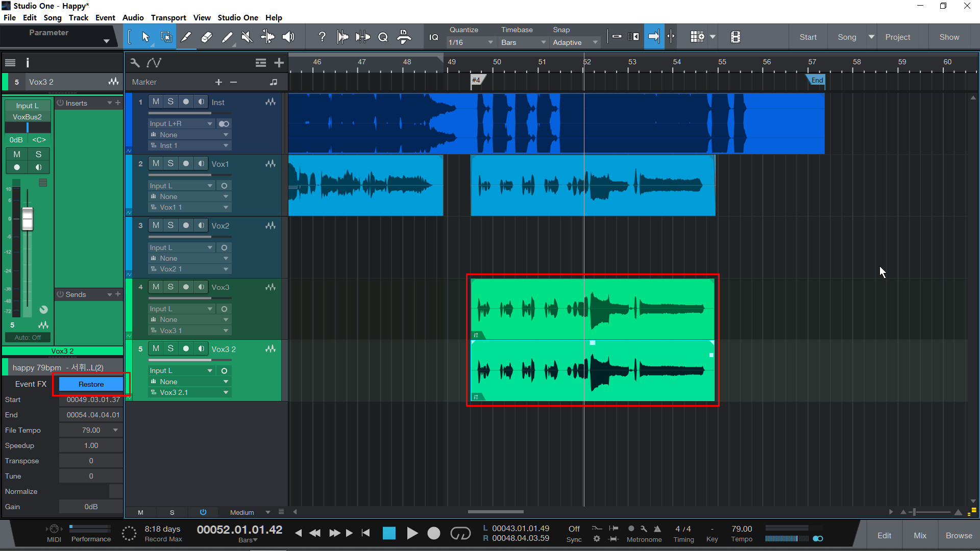Expand the Timebase Bars dropdown
The width and height of the screenshot is (980, 551).
tap(523, 42)
